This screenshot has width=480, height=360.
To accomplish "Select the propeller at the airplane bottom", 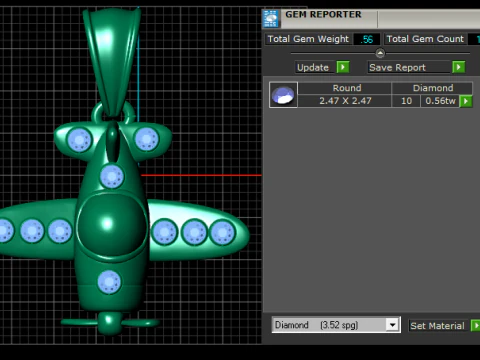I will [x=110, y=323].
